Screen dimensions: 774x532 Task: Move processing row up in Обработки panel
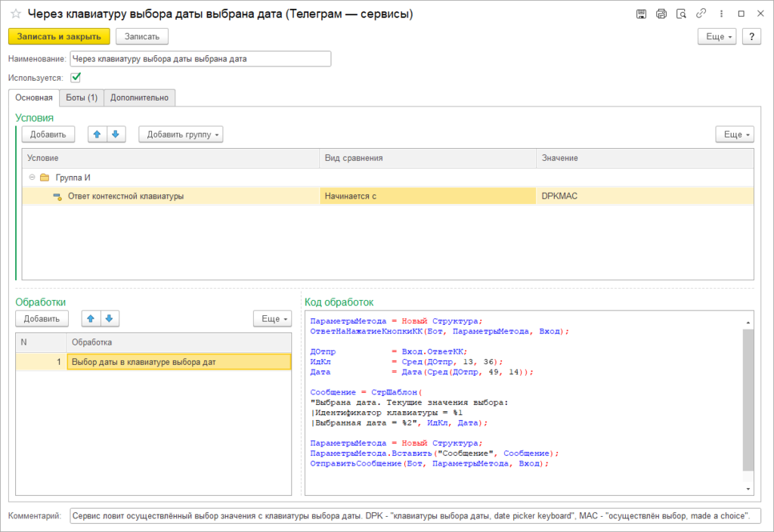click(91, 319)
